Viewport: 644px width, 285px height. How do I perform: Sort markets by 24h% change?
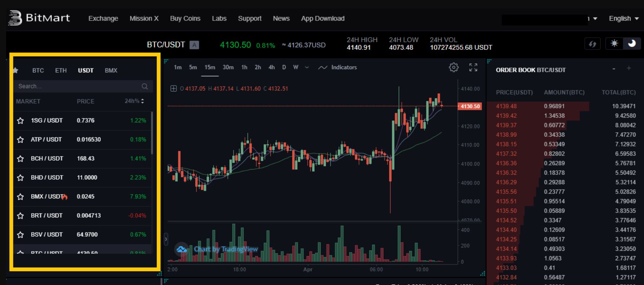[134, 101]
